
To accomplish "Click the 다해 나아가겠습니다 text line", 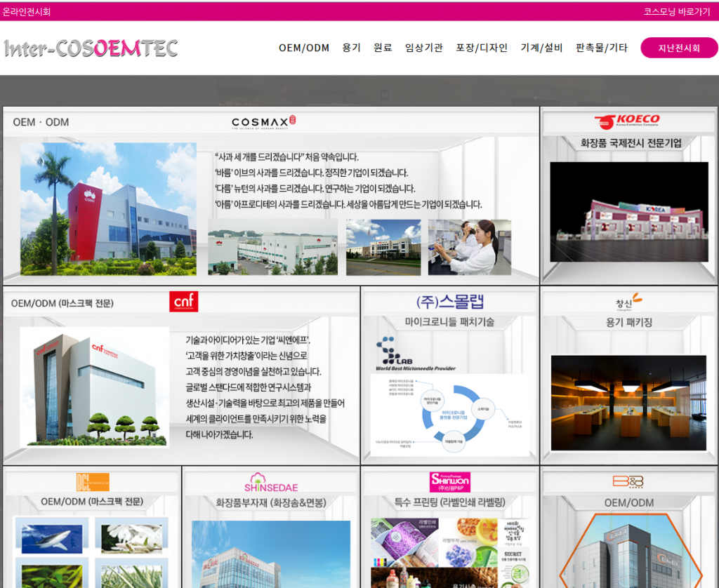I will click(219, 434).
